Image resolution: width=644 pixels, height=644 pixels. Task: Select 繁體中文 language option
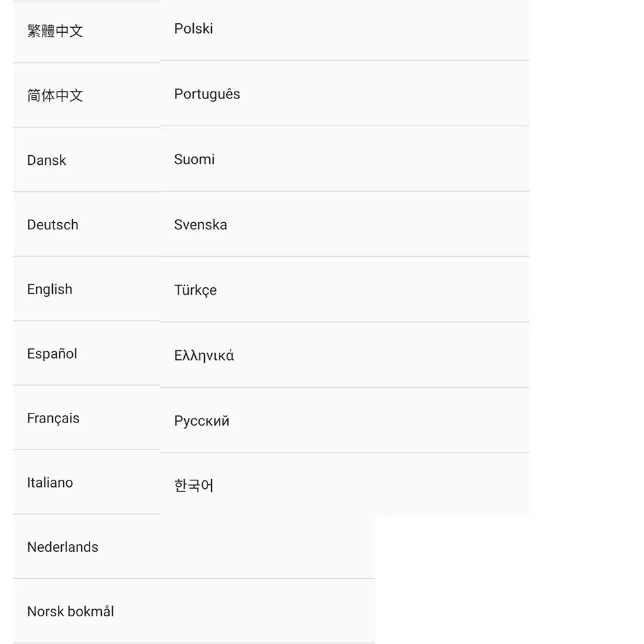55,31
